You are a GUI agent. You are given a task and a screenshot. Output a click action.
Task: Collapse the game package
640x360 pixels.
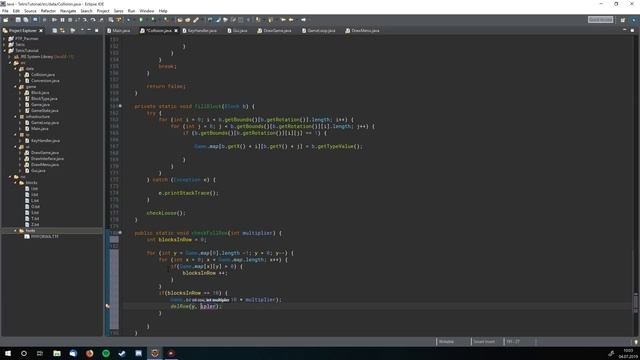point(16,87)
